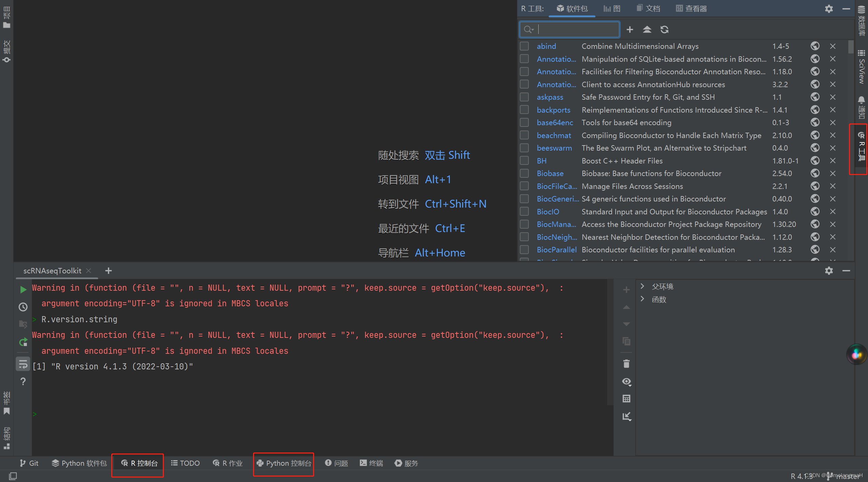Viewport: 868px width, 482px height.
Task: Toggle soft-wrap icon in R console
Action: click(x=23, y=364)
